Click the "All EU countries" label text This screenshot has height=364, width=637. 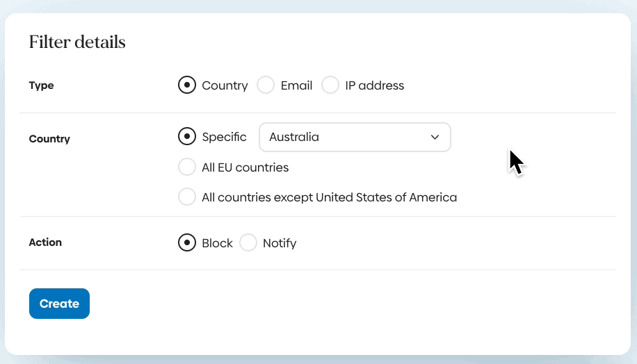coord(245,167)
